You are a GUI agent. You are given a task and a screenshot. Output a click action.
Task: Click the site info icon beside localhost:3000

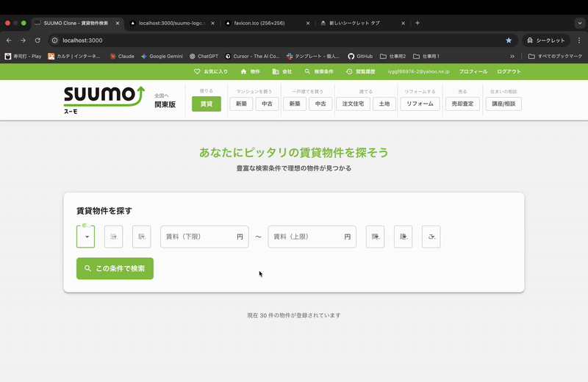54,40
